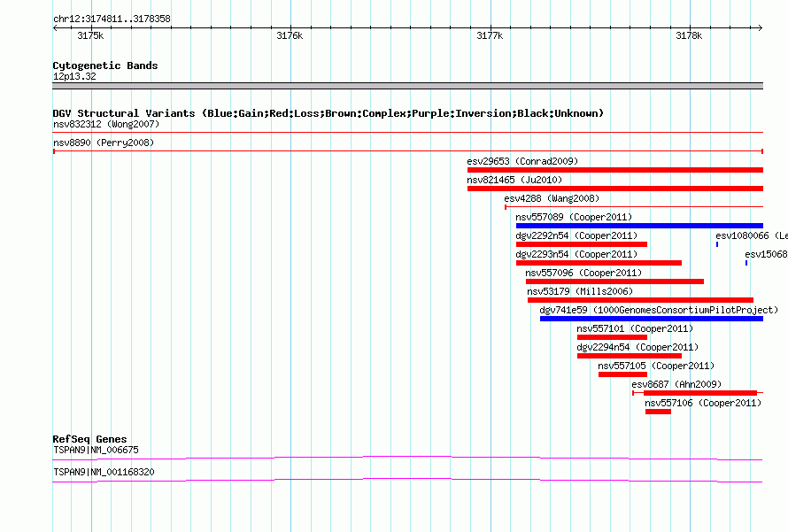Click the dgv2294n54 (Cooper2011) red bar
Image resolution: width=788 pixels, height=532 pixels.
630,356
